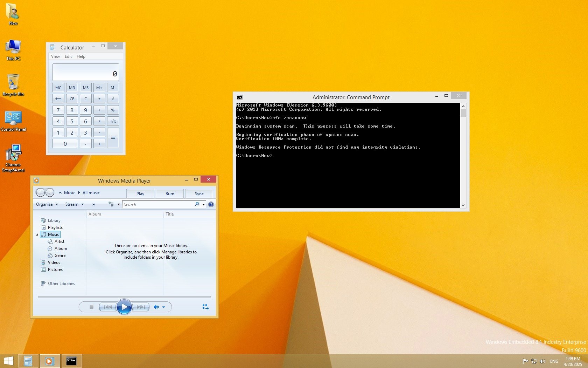Click the Media Player seek bar

tap(124, 297)
